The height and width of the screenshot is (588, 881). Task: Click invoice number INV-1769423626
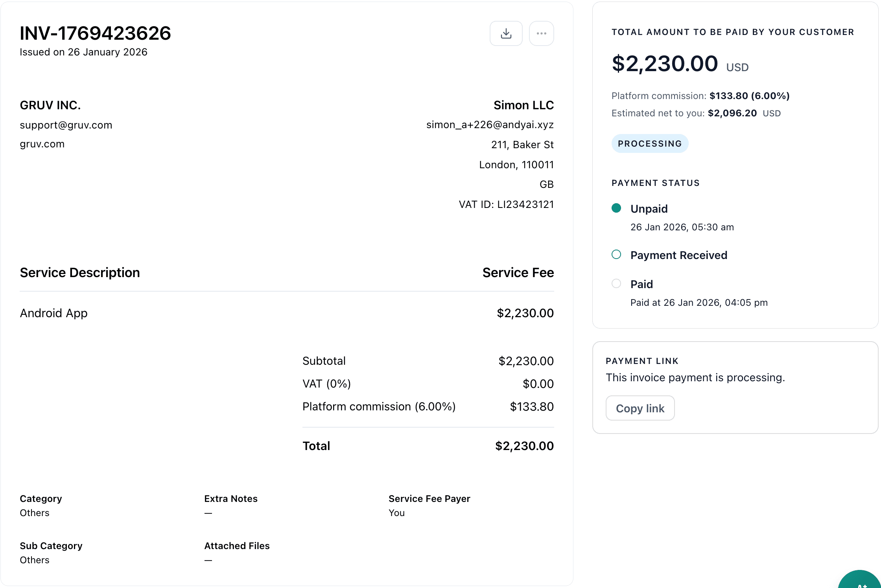tap(96, 33)
